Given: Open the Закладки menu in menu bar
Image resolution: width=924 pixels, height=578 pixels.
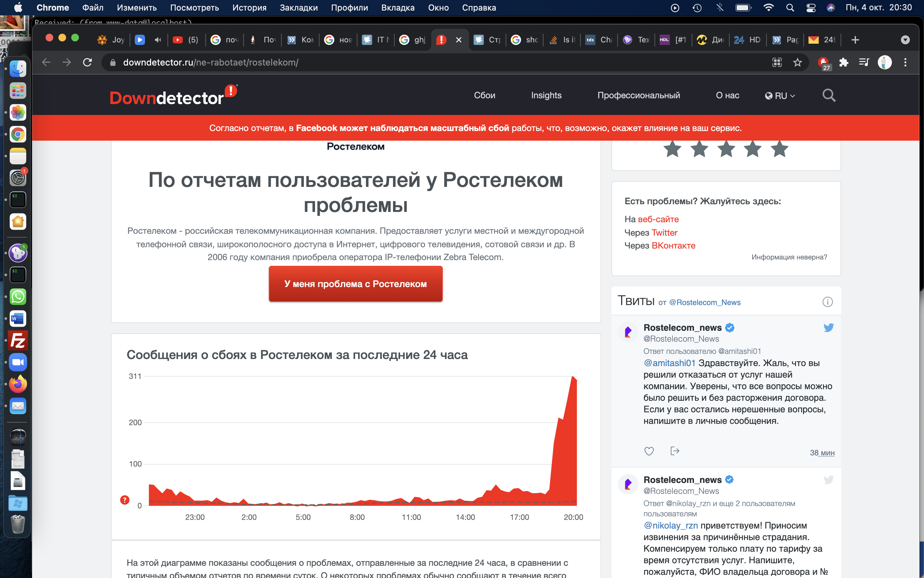Looking at the screenshot, I should point(299,8).
